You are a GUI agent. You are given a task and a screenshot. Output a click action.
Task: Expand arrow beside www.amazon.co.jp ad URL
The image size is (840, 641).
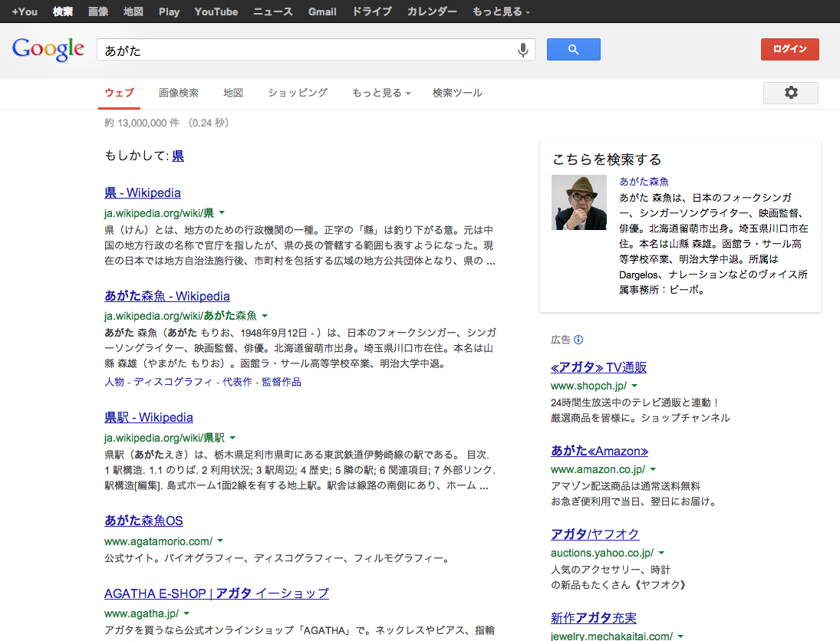(x=653, y=468)
